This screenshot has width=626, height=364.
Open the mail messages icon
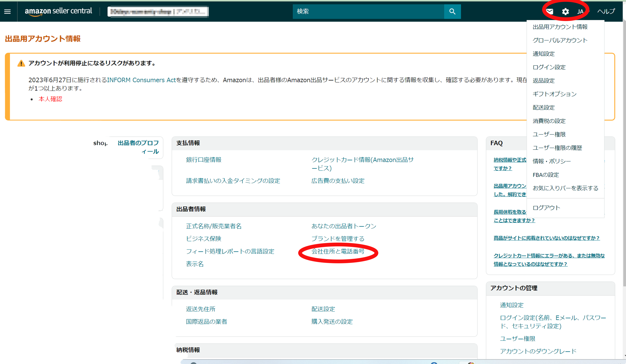[549, 11]
